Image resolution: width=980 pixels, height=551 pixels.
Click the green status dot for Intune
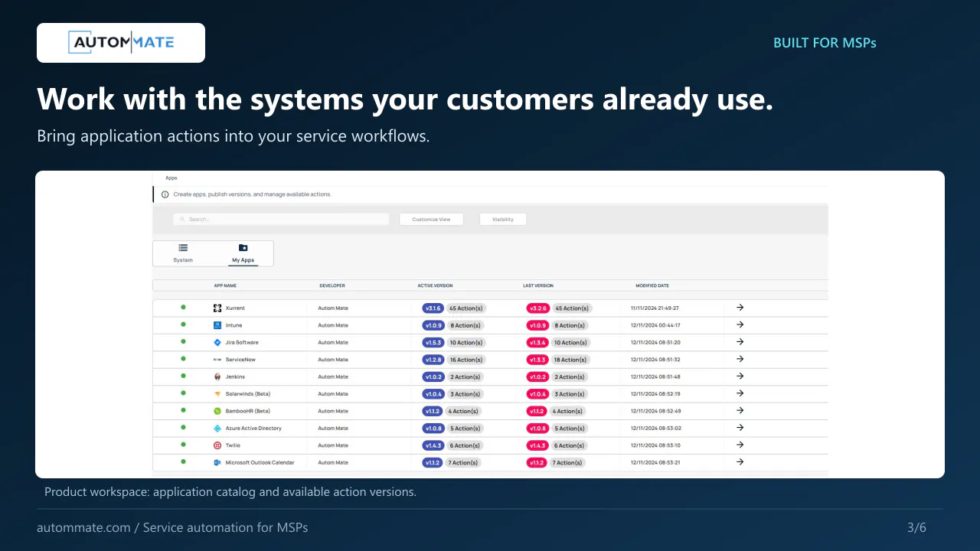pyautogui.click(x=183, y=324)
